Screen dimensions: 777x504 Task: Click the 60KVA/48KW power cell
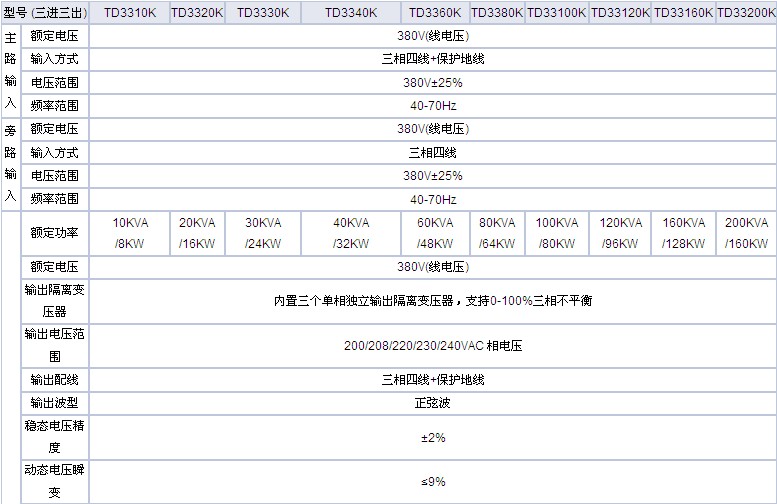435,233
